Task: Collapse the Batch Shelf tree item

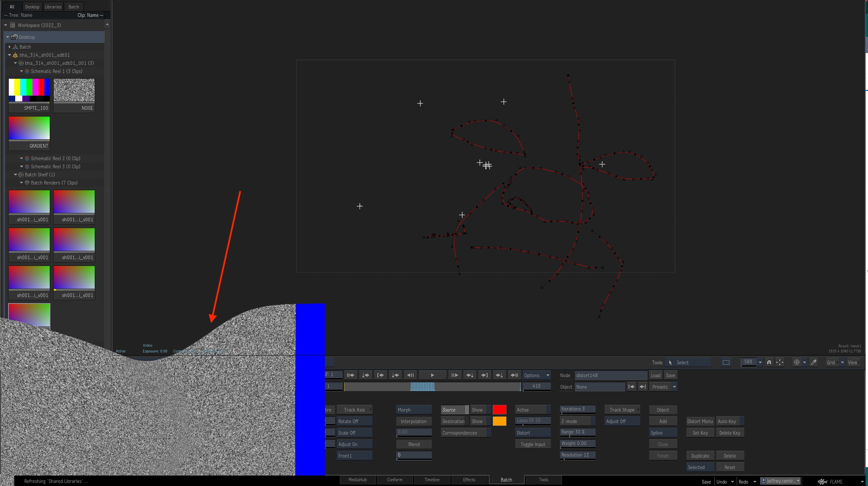Action: [16, 175]
